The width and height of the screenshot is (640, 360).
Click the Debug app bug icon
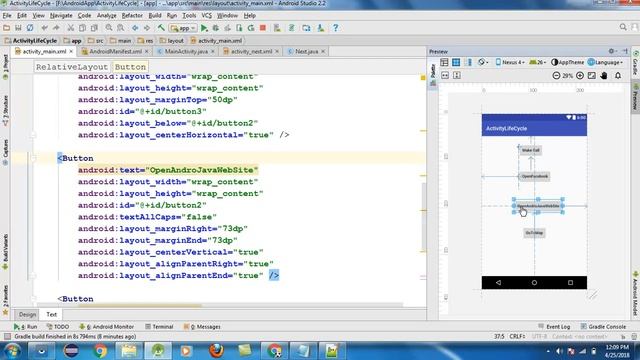click(x=216, y=28)
